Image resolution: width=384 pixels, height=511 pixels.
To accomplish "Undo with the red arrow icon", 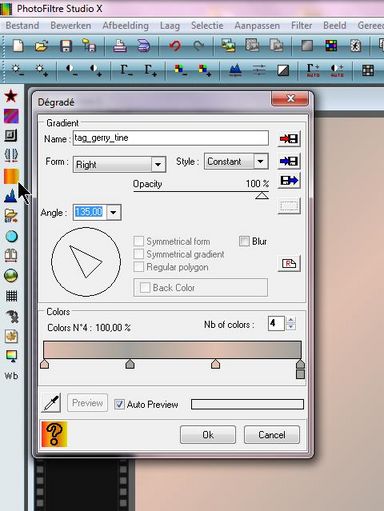I will 175,46.
